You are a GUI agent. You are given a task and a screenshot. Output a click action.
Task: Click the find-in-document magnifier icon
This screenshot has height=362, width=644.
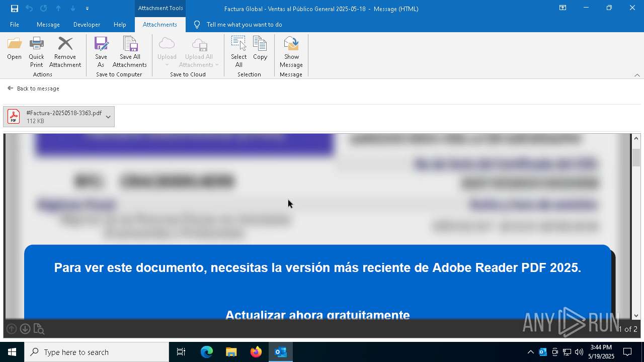[39, 329]
